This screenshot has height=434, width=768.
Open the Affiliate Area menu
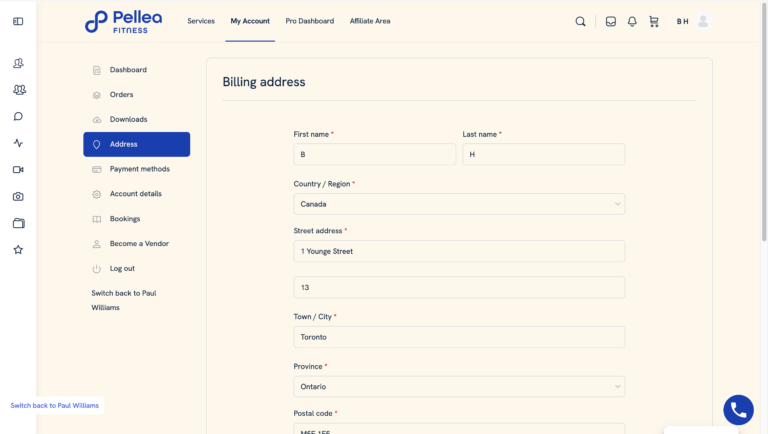pyautogui.click(x=370, y=21)
